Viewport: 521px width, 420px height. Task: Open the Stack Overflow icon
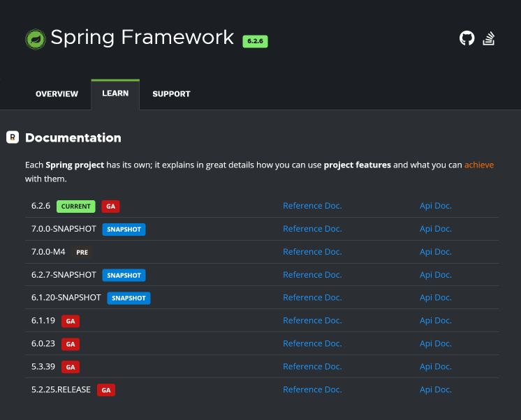click(489, 38)
